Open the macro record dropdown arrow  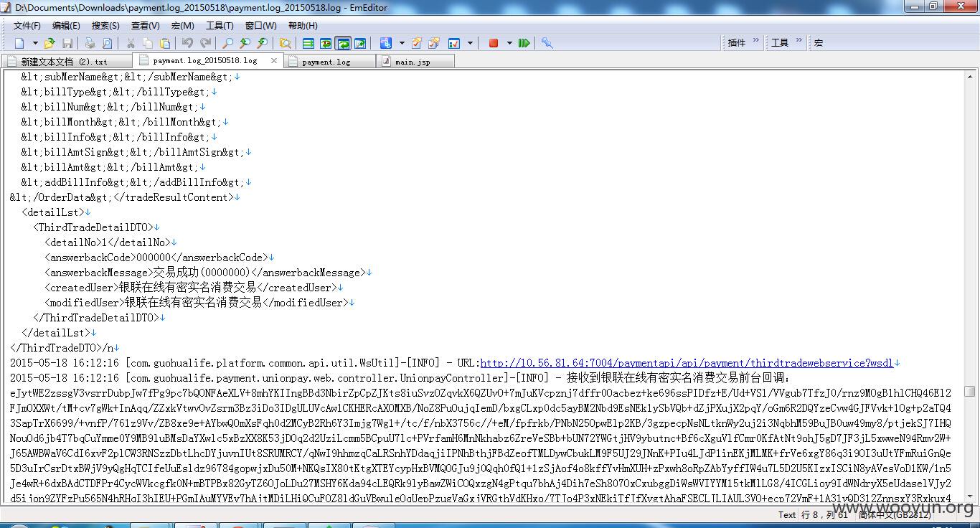pyautogui.click(x=509, y=43)
